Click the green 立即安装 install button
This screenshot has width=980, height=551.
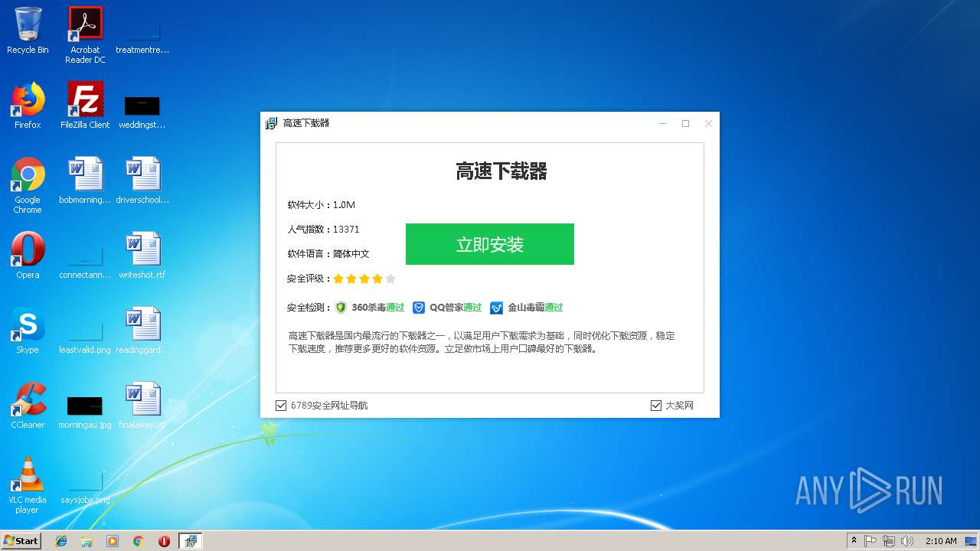[489, 244]
